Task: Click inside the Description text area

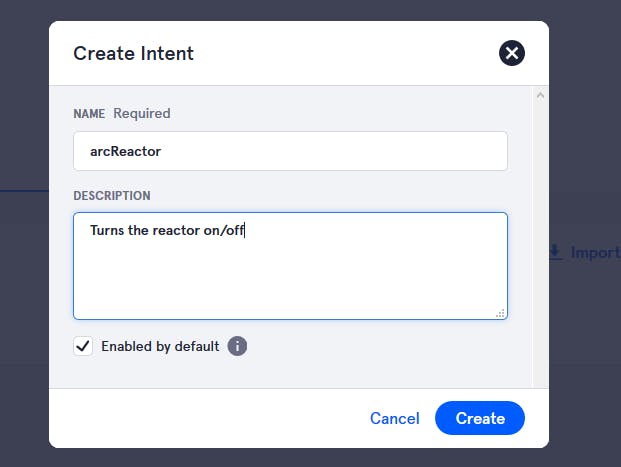Action: [290, 266]
